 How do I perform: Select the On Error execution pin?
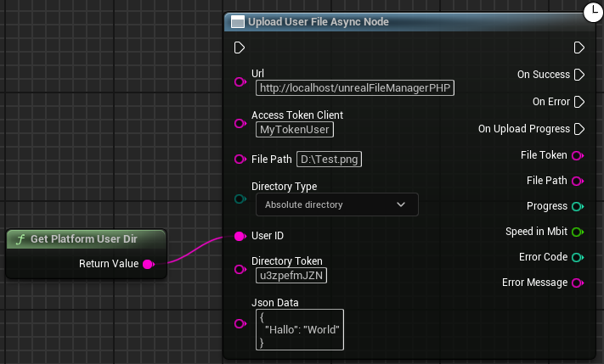[579, 102]
